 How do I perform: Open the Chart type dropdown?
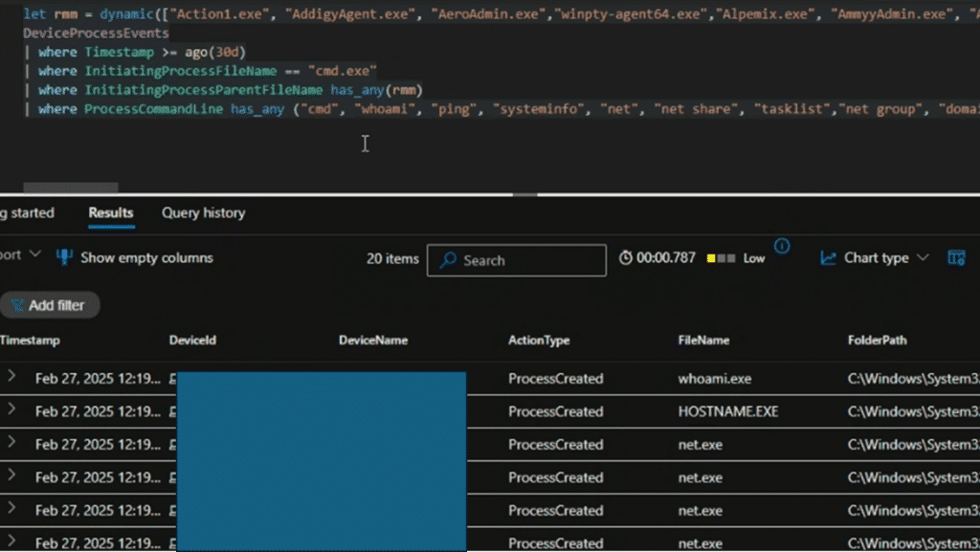875,258
